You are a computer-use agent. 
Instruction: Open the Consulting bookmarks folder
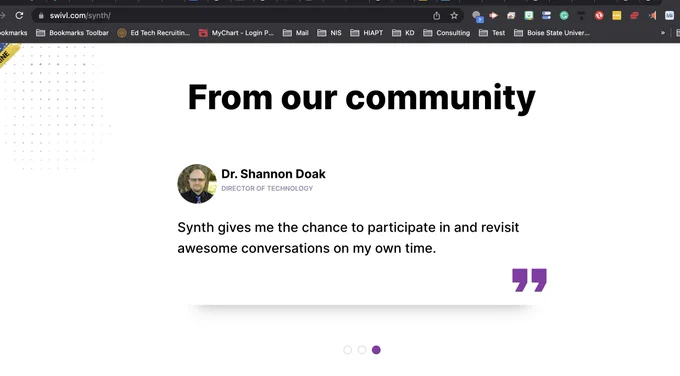click(446, 33)
